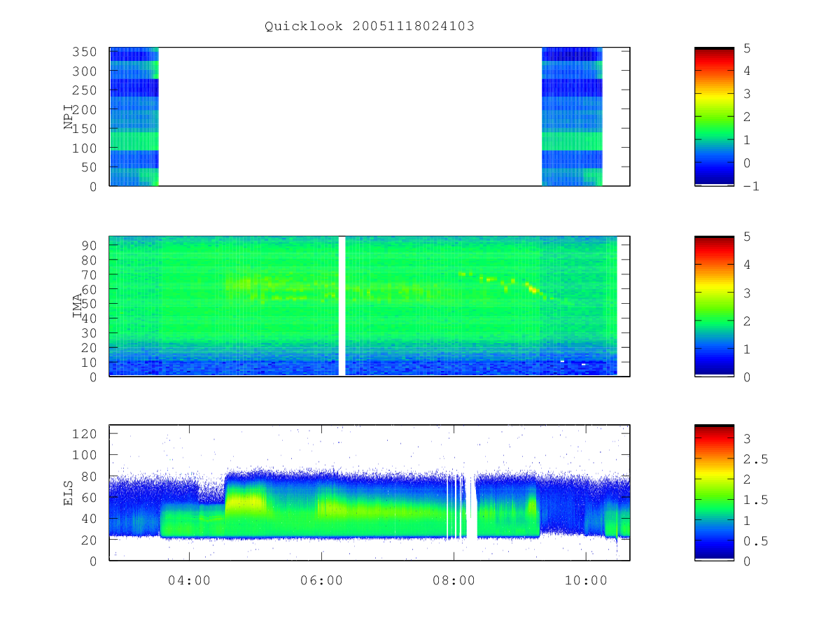Click the 10:00 time tick label
The height and width of the screenshot is (630, 840).
pyautogui.click(x=586, y=580)
